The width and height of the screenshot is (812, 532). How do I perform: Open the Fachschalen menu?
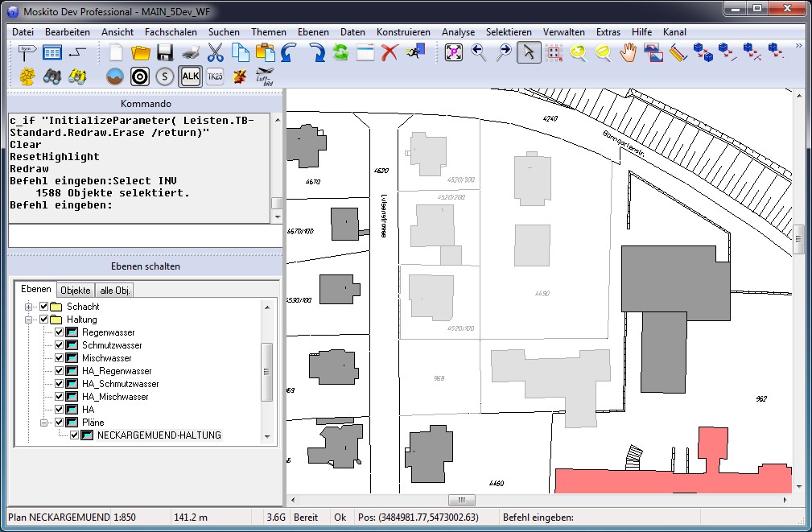(170, 31)
